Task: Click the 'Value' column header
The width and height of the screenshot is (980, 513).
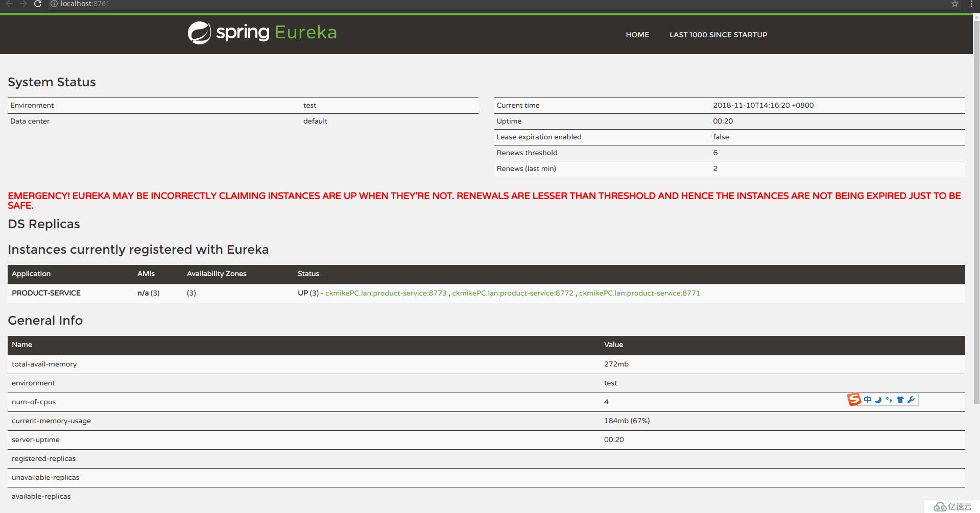Action: (613, 345)
